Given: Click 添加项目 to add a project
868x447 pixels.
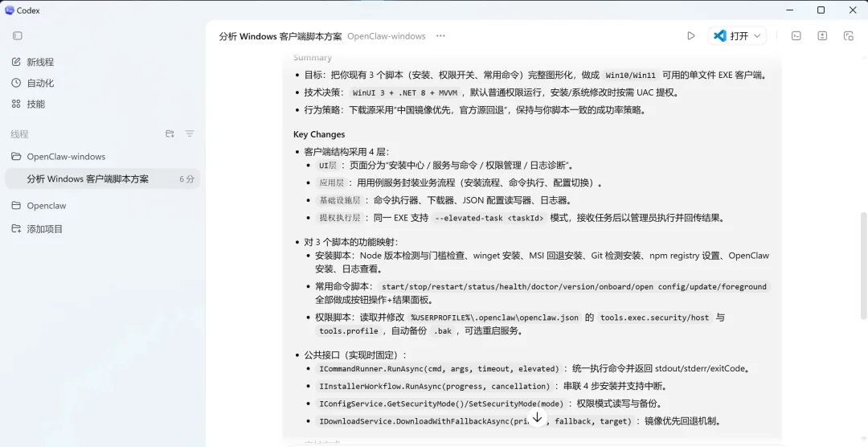Looking at the screenshot, I should 37,229.
